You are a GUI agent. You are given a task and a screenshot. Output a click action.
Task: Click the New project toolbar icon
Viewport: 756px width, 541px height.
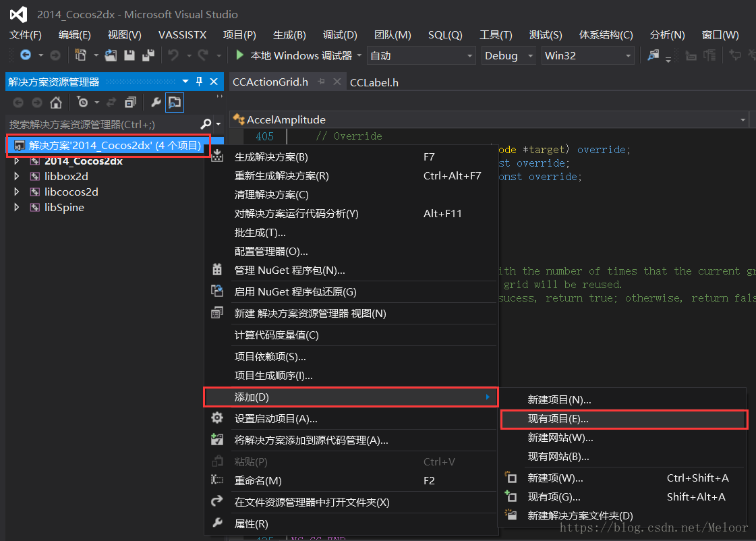pyautogui.click(x=80, y=55)
